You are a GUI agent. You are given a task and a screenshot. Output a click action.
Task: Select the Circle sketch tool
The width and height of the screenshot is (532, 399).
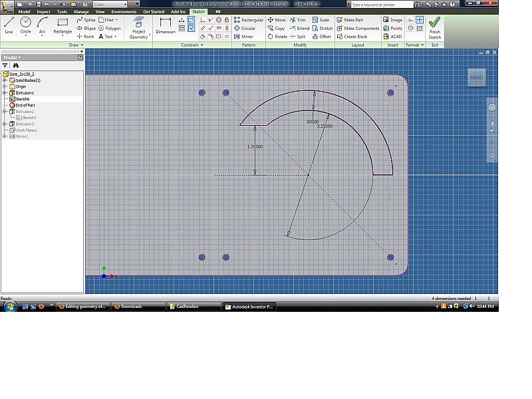(x=25, y=26)
